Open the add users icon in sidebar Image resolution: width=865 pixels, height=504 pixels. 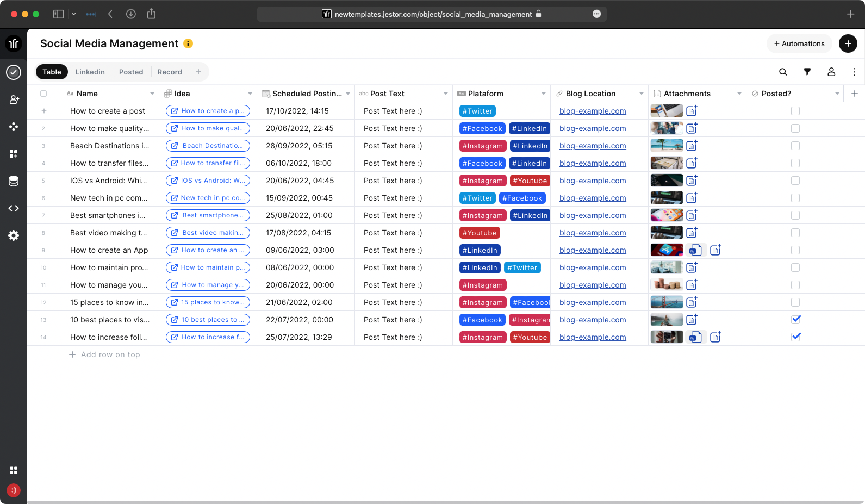(14, 99)
